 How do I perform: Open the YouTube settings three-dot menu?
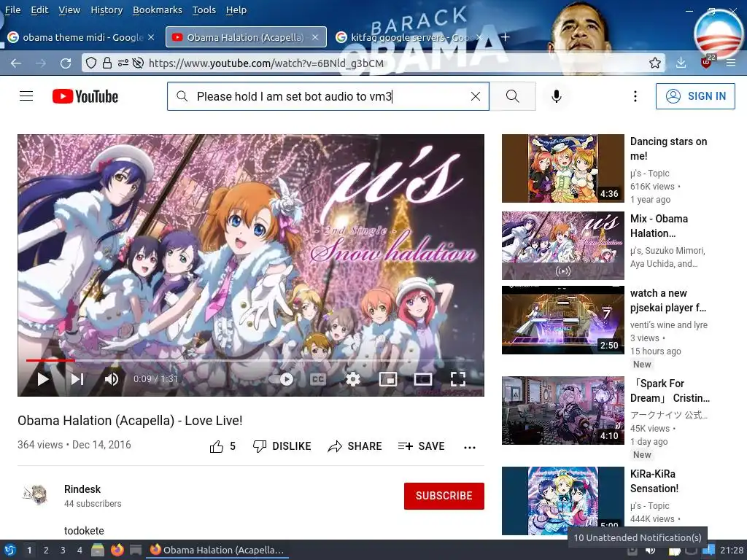(x=635, y=96)
